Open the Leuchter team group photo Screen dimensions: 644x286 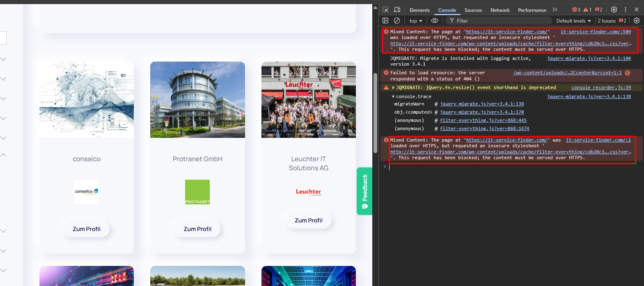309,100
